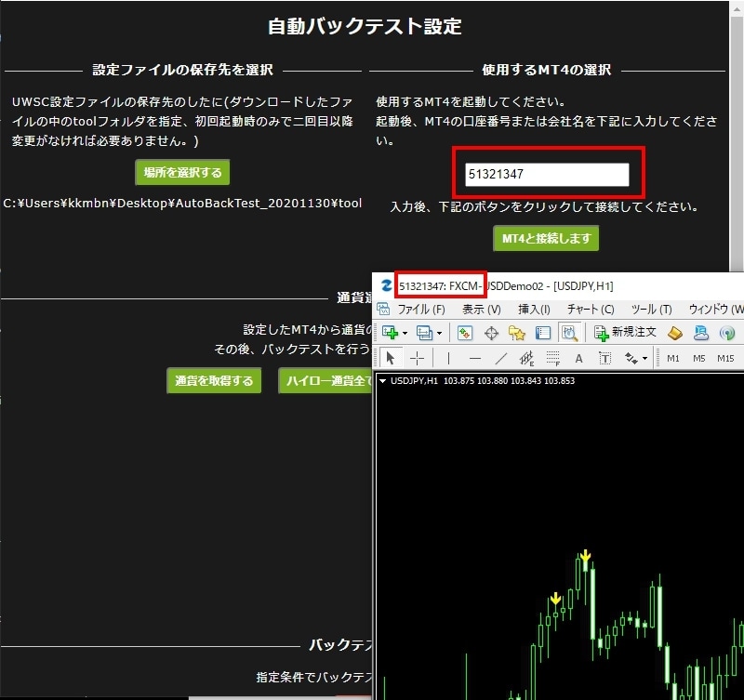Select the Text 'A' tool
This screenshot has width=744, height=700.
[578, 359]
